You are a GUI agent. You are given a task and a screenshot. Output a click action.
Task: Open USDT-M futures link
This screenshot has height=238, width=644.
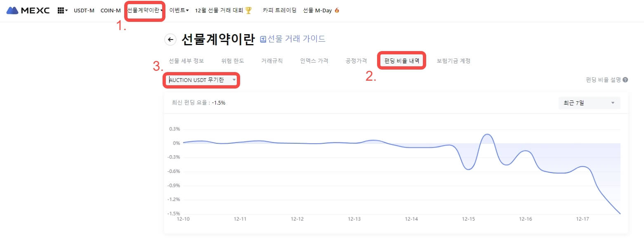pos(84,10)
